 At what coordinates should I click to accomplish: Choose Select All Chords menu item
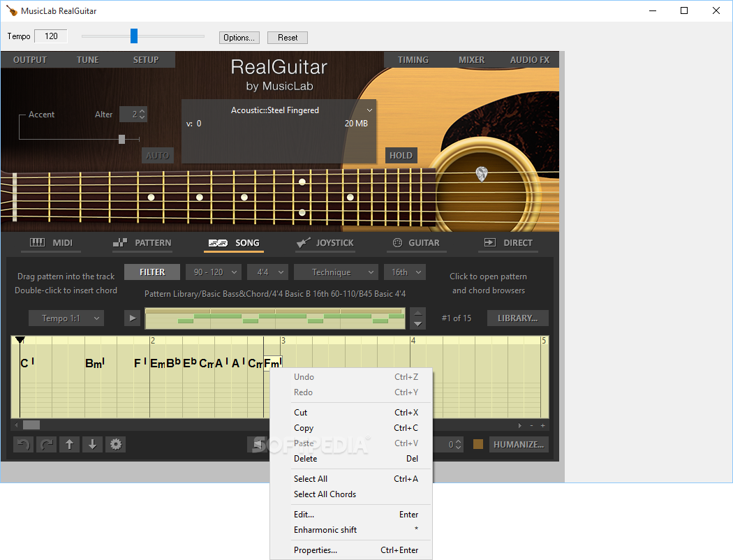coord(351,494)
